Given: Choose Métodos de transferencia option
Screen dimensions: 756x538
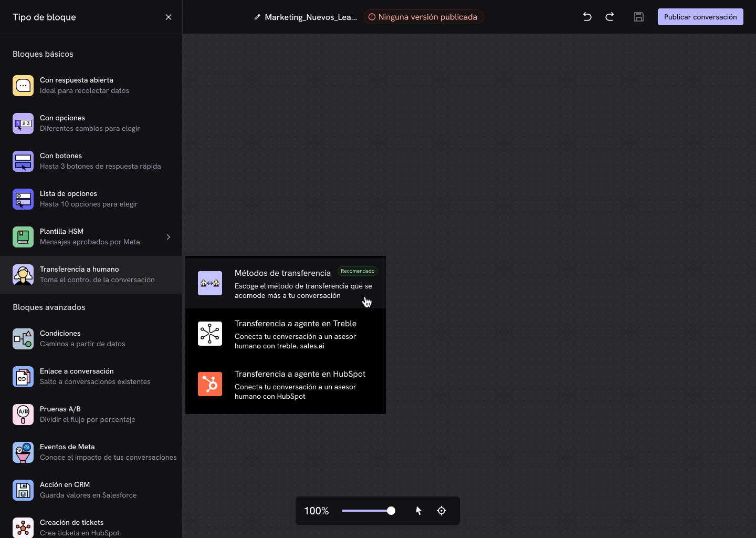Looking at the screenshot, I should click(286, 283).
